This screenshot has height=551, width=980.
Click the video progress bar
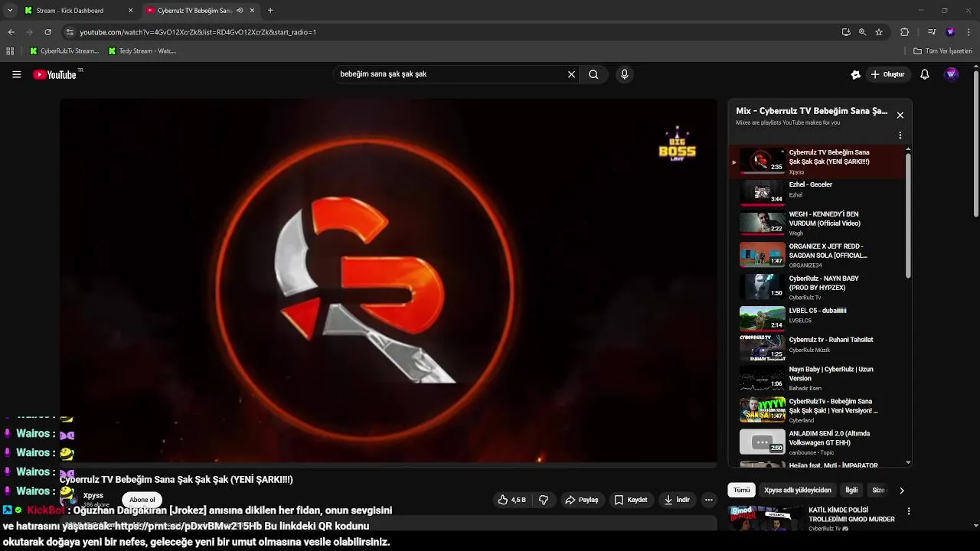click(388, 465)
